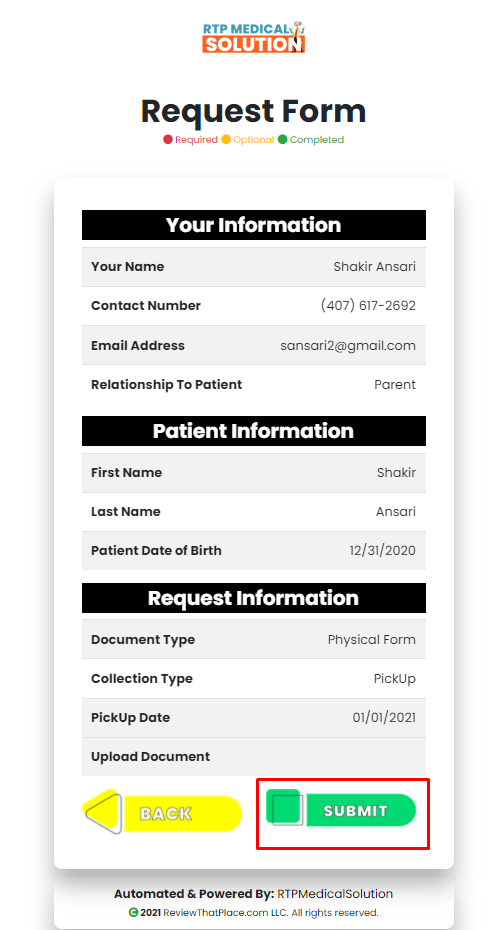Screen dimensions: 503x930
Task: Open the RTPMedicalSolution footer link
Action: point(335,894)
